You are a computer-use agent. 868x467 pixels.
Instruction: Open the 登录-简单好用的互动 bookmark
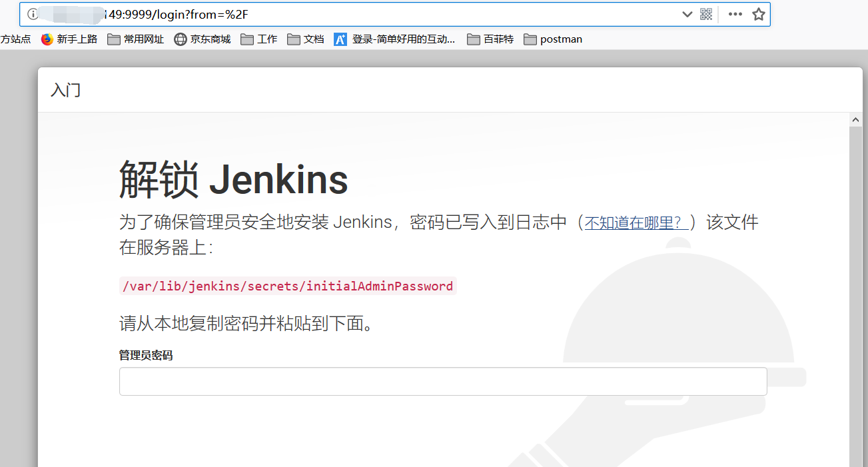click(395, 39)
